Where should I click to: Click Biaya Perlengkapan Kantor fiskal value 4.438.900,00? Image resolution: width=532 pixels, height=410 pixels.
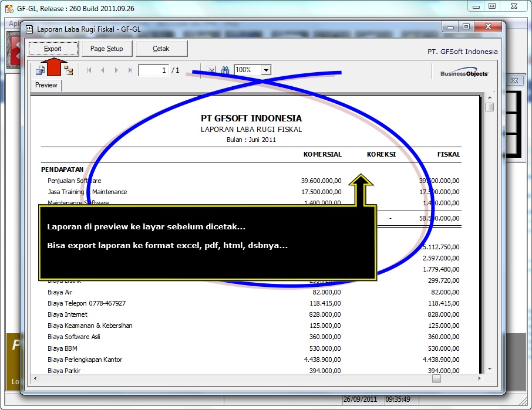point(441,360)
